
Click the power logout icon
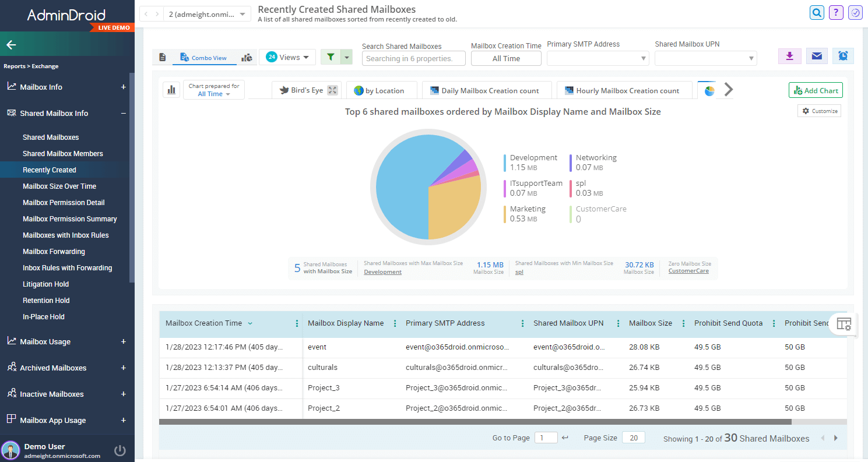[x=120, y=450]
